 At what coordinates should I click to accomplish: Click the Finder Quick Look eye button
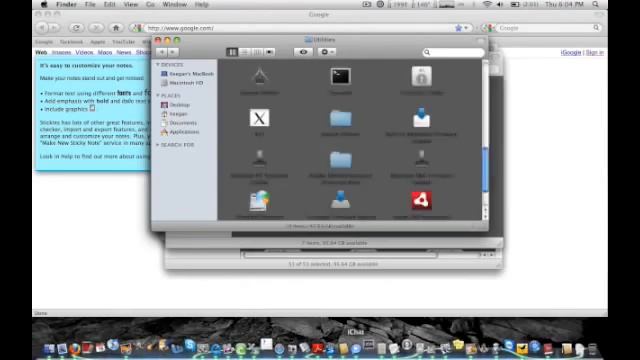[x=303, y=52]
